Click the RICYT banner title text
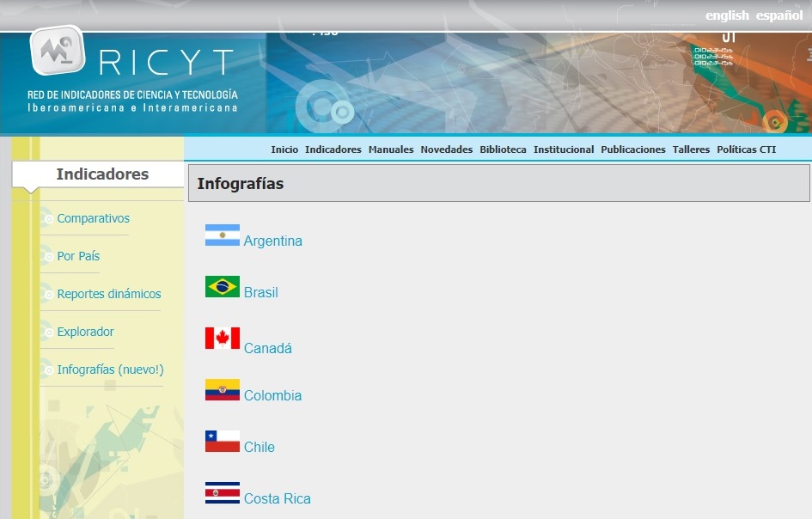Image resolution: width=812 pixels, height=519 pixels. (x=166, y=63)
